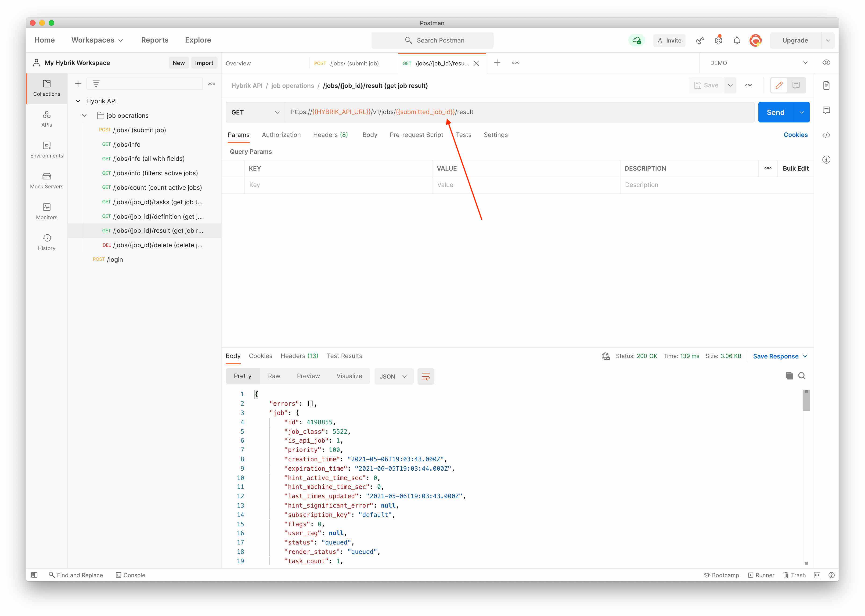The image size is (865, 616).
Task: Open the request info icon
Action: pyautogui.click(x=826, y=160)
